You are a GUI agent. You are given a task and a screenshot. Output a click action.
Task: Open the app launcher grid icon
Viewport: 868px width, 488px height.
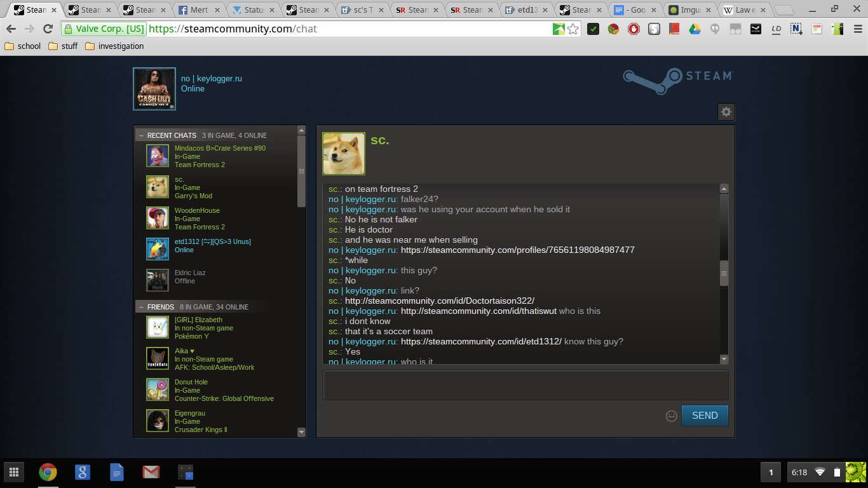[x=13, y=472]
